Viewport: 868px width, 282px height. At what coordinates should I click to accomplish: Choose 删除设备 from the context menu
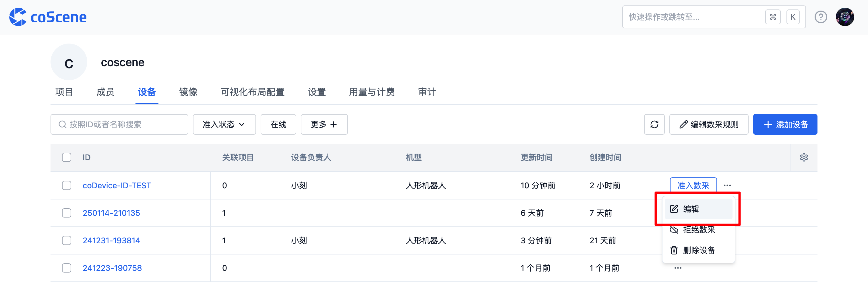[x=699, y=250]
